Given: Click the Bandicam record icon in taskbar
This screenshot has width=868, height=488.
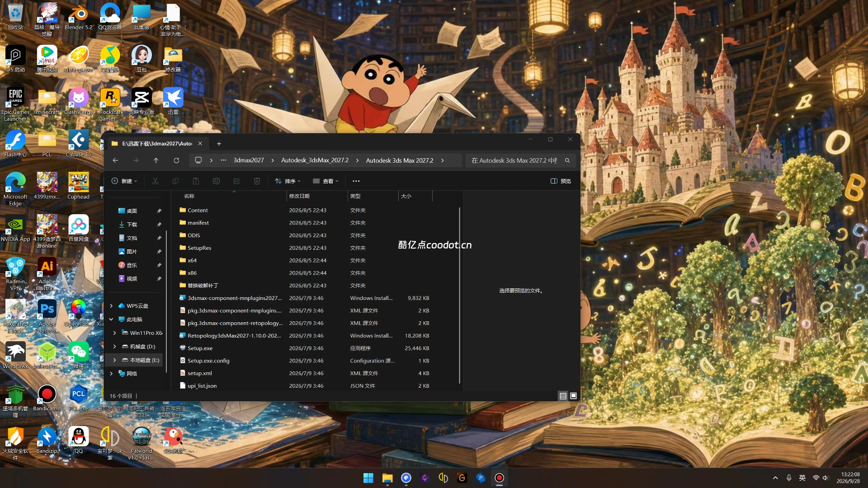Looking at the screenshot, I should click(499, 478).
